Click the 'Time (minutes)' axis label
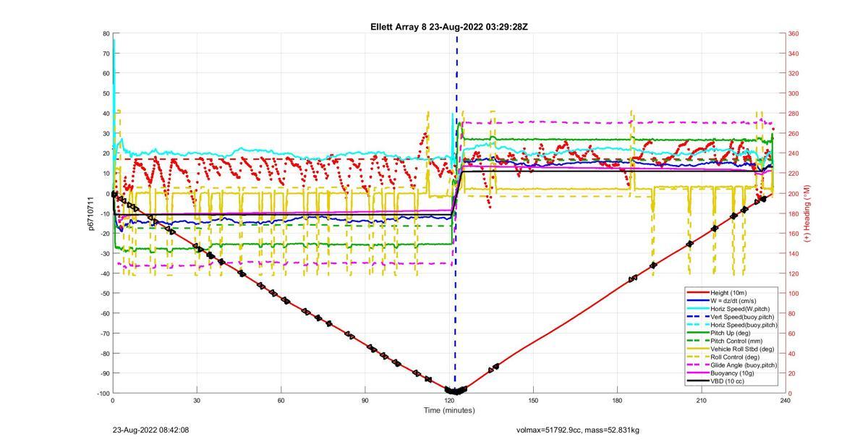This screenshot has height=442, width=868. point(449,410)
